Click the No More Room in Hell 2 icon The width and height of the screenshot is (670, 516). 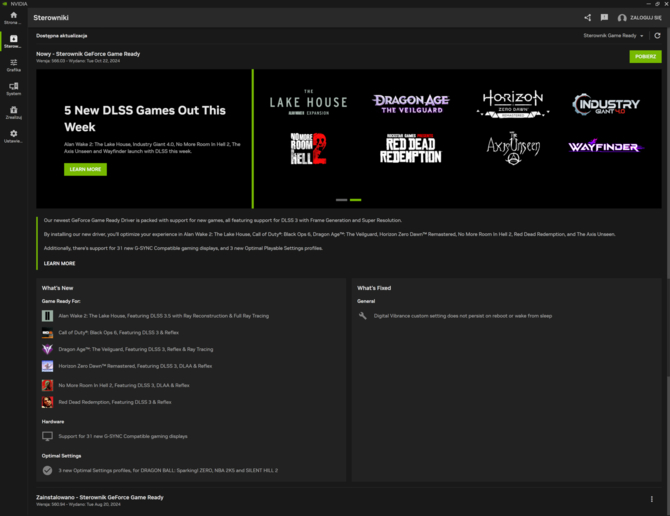(47, 385)
